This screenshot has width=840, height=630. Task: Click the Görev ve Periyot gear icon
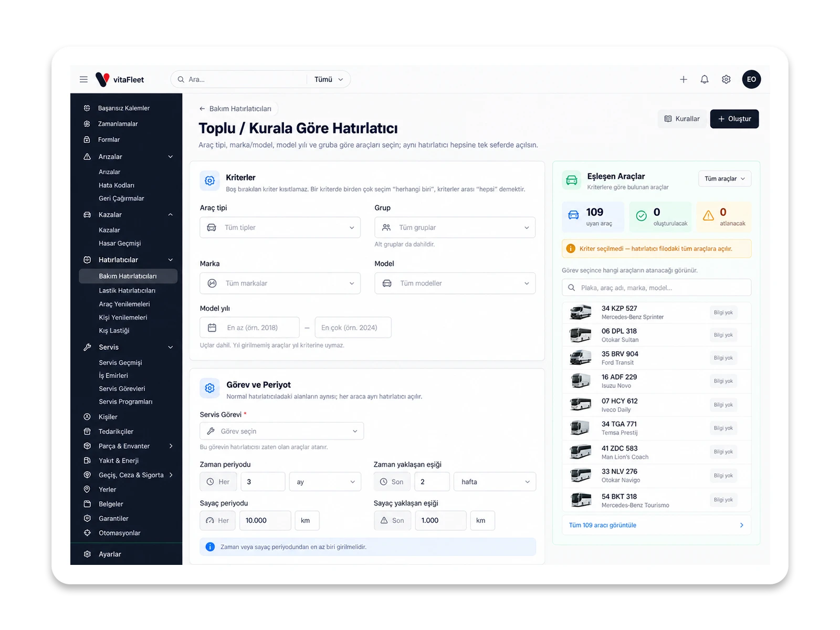(x=209, y=388)
